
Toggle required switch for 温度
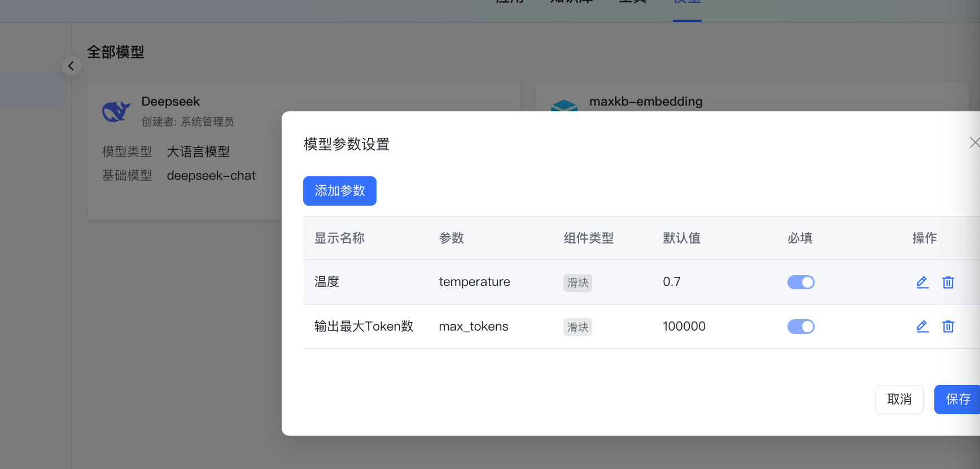(x=800, y=282)
